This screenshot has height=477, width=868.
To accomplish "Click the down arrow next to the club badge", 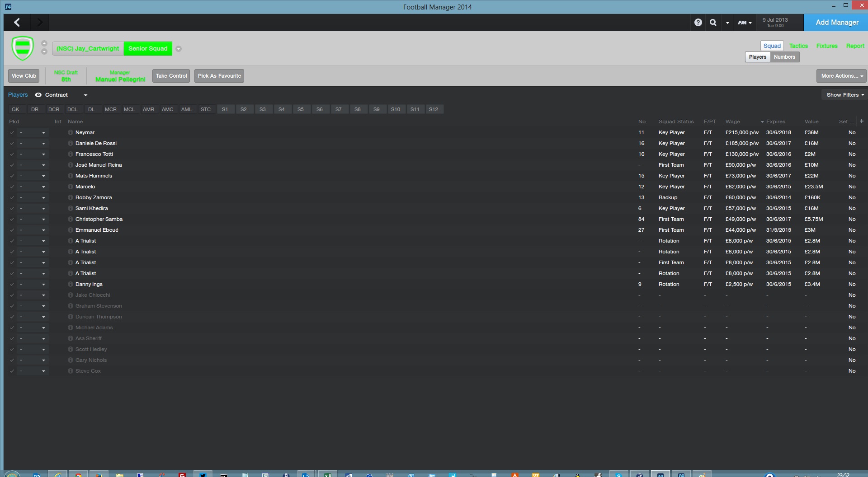I will (x=44, y=51).
